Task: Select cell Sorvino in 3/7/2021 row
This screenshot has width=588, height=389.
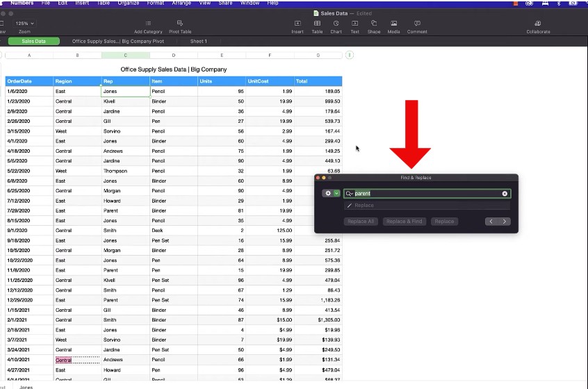Action: 126,340
